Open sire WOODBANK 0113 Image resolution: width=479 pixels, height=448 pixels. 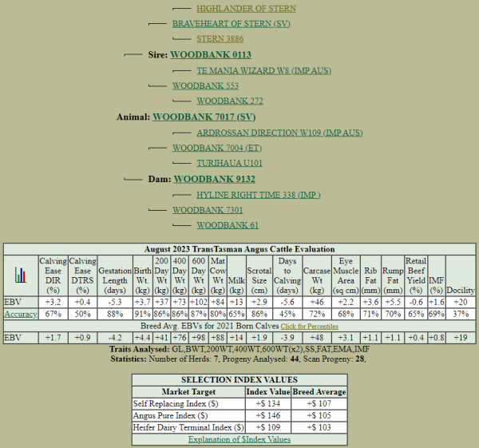[211, 54]
